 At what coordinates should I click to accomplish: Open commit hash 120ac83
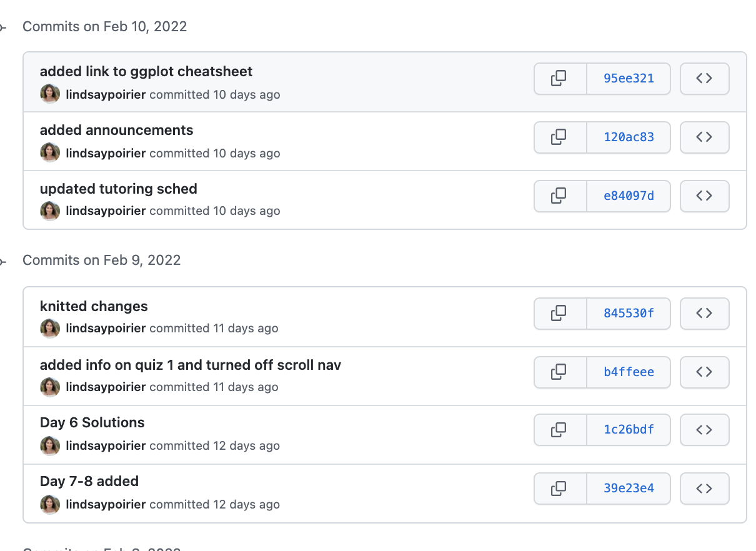click(629, 137)
